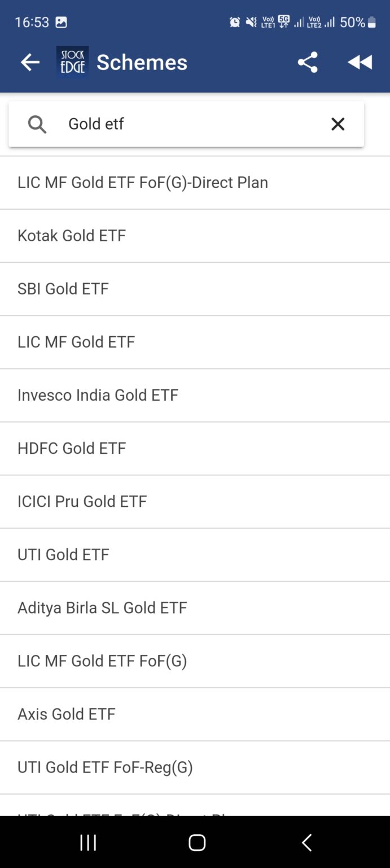This screenshot has width=390, height=868.
Task: Select Axis Gold ETF from the list
Action: point(66,714)
